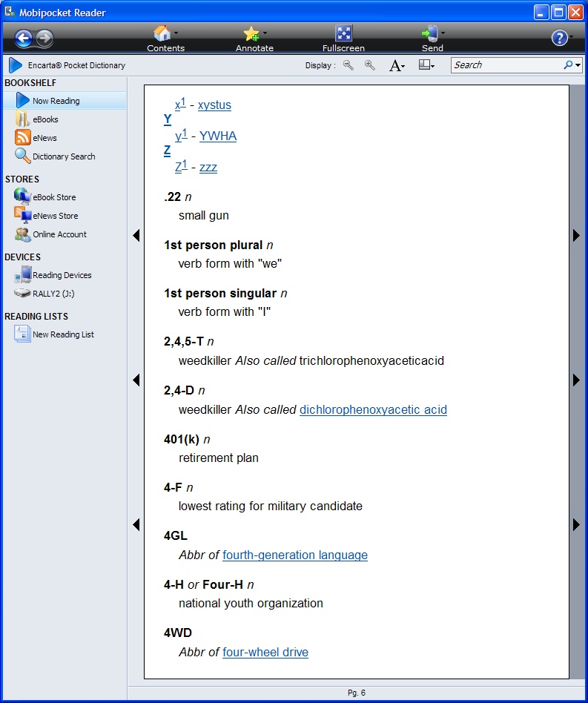Click the x¹ index link

point(180,104)
